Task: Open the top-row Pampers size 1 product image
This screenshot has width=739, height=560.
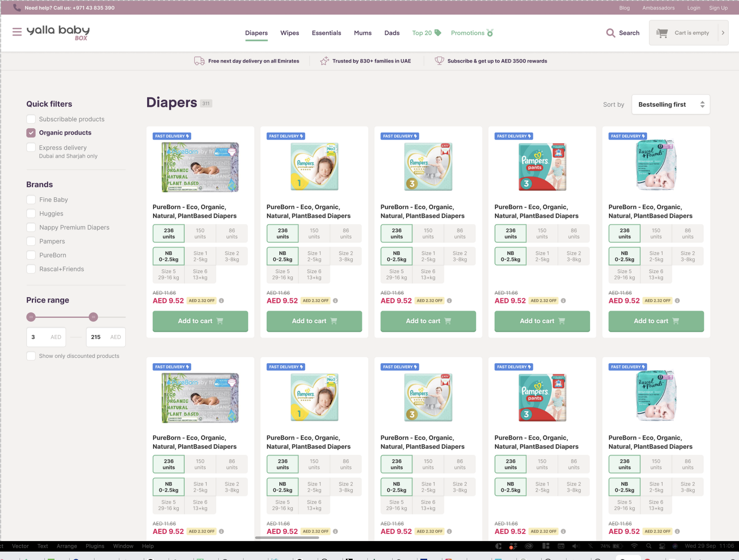Action: 314,167
